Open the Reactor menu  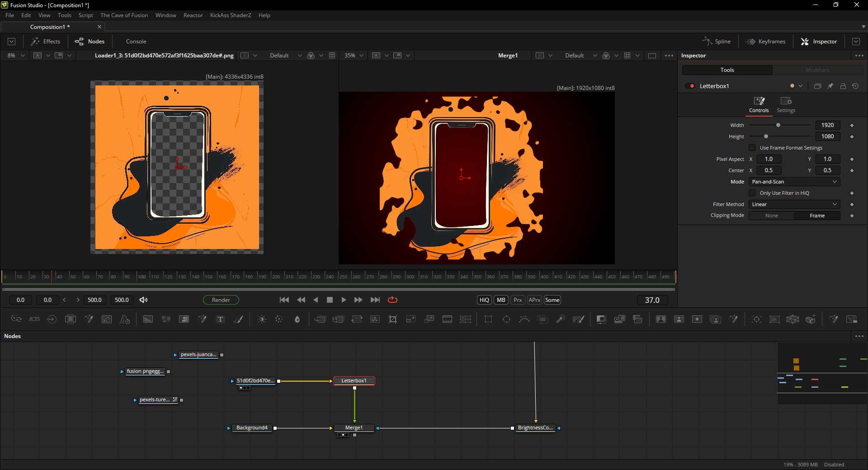click(x=193, y=15)
